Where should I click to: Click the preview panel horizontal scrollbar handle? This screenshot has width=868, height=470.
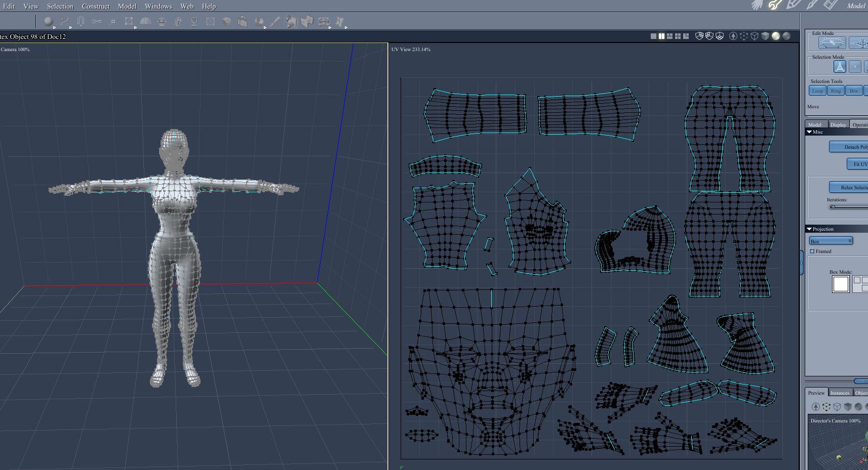(x=861, y=381)
